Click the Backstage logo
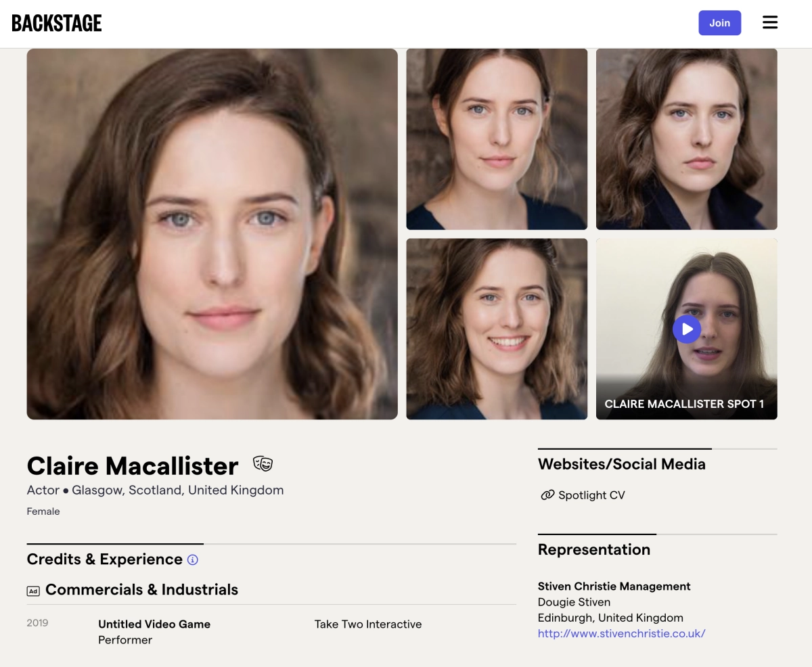The image size is (812, 667). (x=57, y=23)
